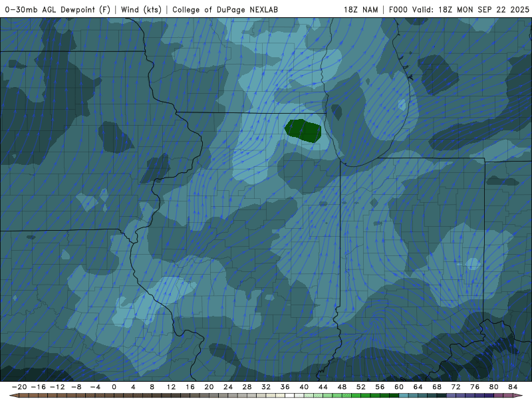
Task: Click the 64 value on the color scale
Action: pos(418,387)
